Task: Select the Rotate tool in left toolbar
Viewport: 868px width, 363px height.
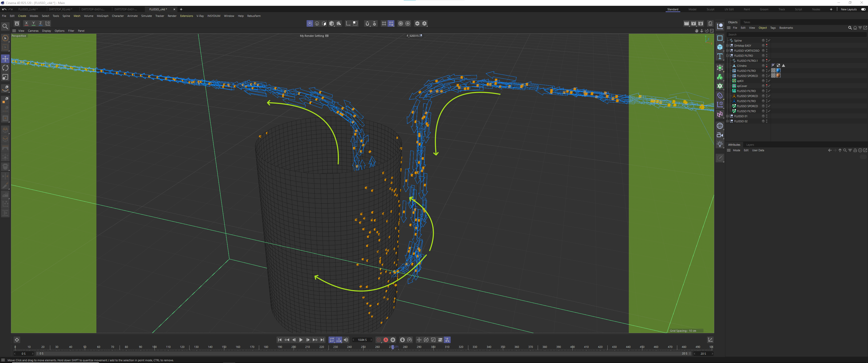Action: click(x=5, y=68)
